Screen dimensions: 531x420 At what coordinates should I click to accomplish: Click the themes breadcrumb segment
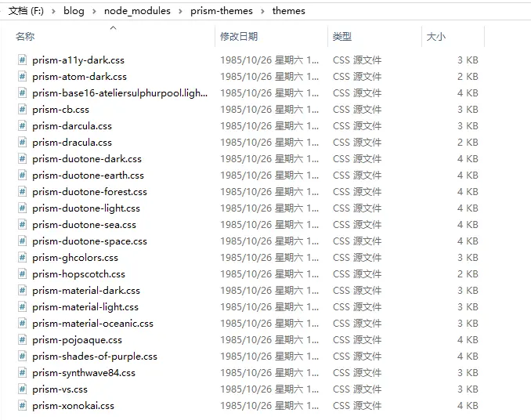288,11
